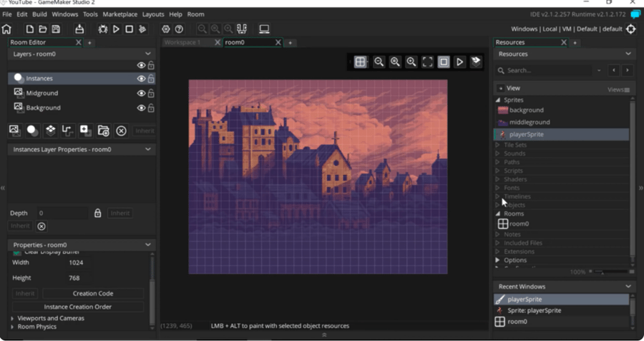Create a new instance layer

click(32, 130)
